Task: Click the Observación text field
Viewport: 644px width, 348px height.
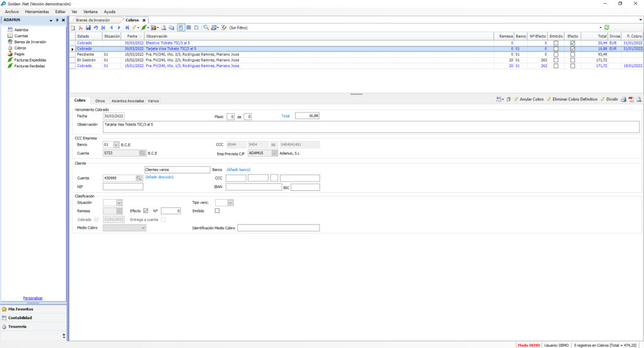Action: point(371,127)
